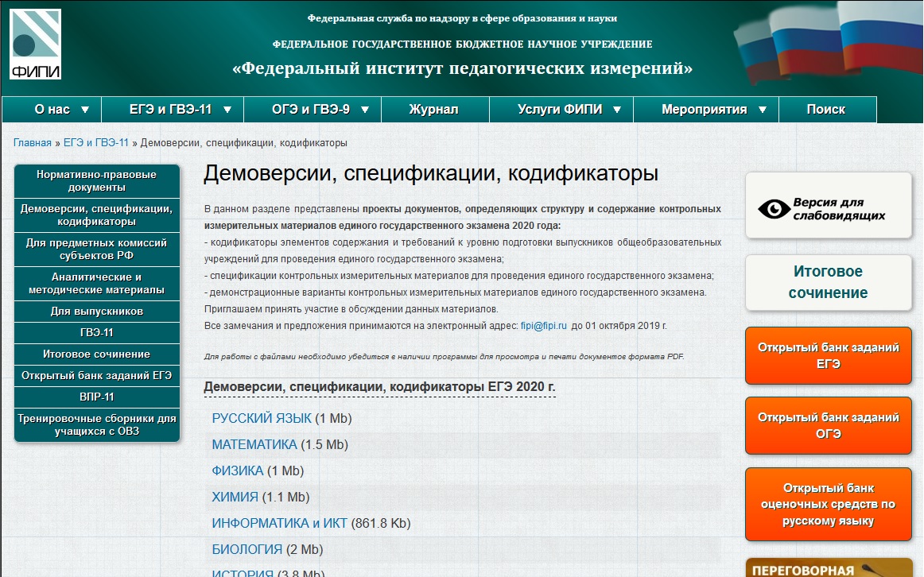Select ВПР-11 in the left sidebar

pyautogui.click(x=97, y=397)
